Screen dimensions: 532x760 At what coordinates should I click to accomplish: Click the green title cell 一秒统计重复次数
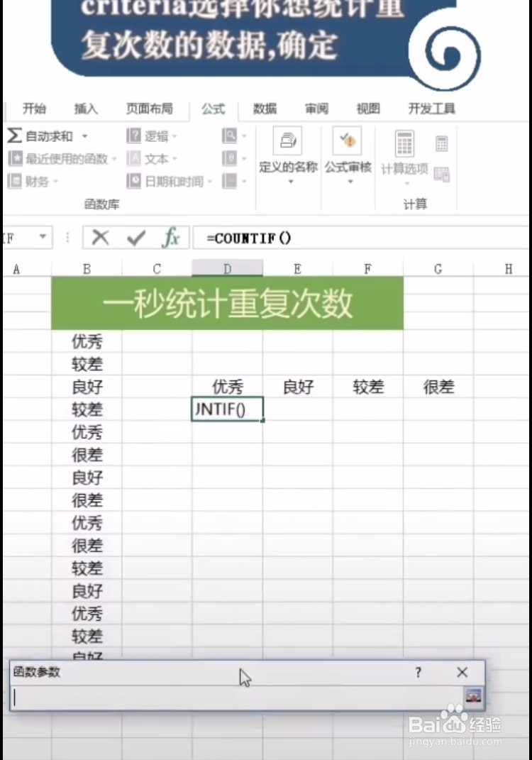point(227,304)
